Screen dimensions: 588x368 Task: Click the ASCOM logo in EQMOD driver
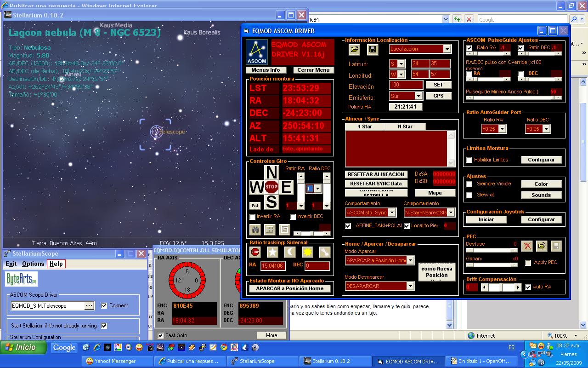click(257, 52)
